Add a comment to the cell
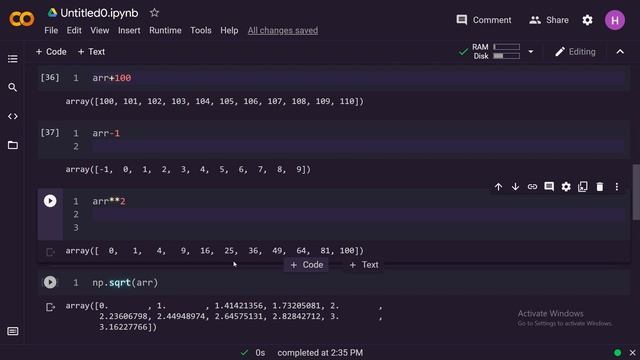The image size is (640, 360). pos(549,187)
